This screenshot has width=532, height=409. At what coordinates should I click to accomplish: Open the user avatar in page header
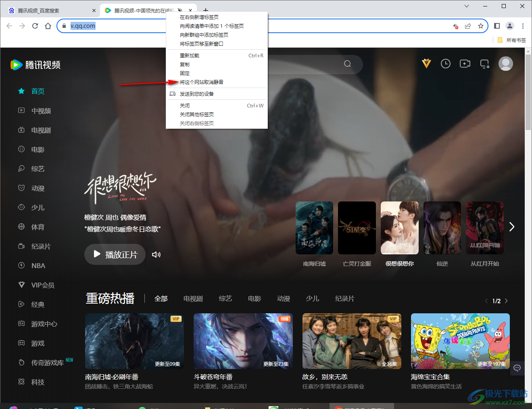pos(506,63)
